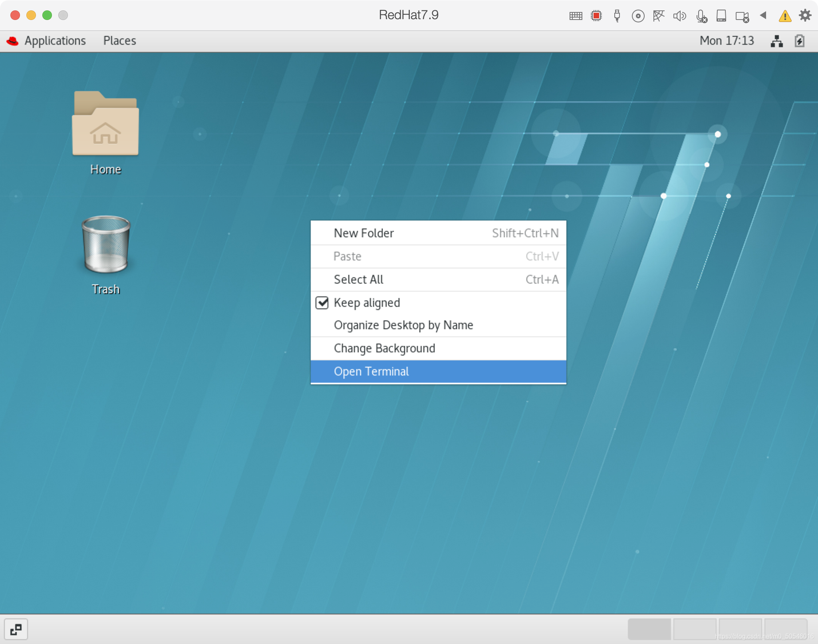Select Organize Desktop by Name option
Image resolution: width=818 pixels, height=644 pixels.
(x=404, y=325)
